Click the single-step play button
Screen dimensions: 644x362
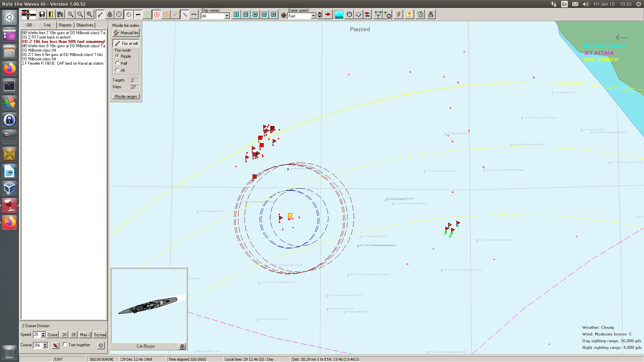236,14
